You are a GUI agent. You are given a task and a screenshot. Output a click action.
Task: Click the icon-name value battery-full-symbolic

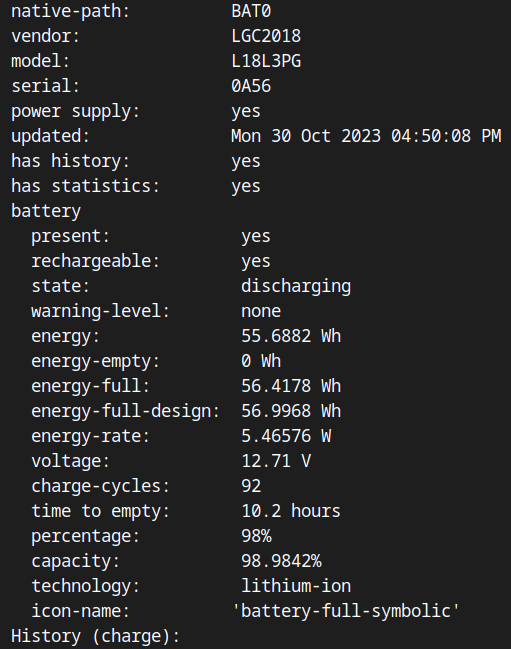[x=346, y=611]
